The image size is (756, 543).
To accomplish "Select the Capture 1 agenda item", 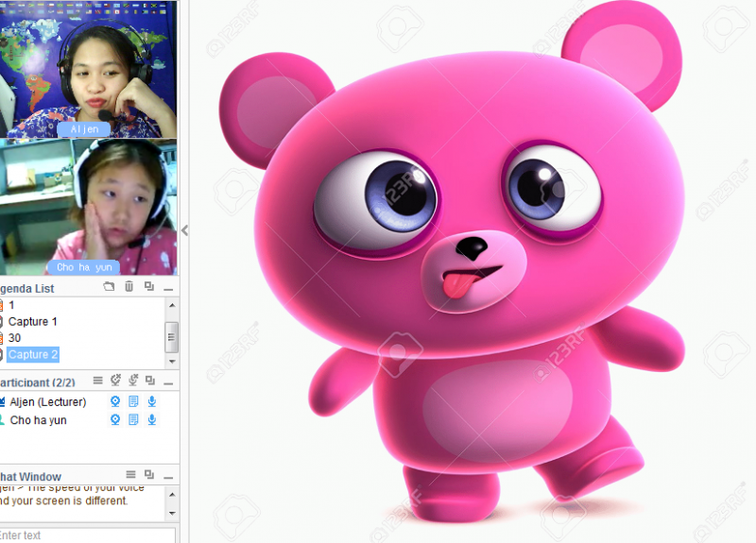I will (33, 322).
